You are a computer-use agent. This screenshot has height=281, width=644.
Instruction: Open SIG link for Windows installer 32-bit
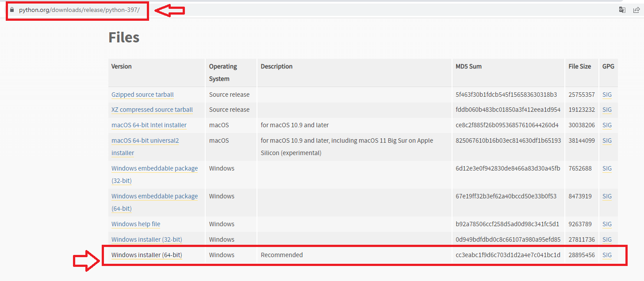coord(607,239)
